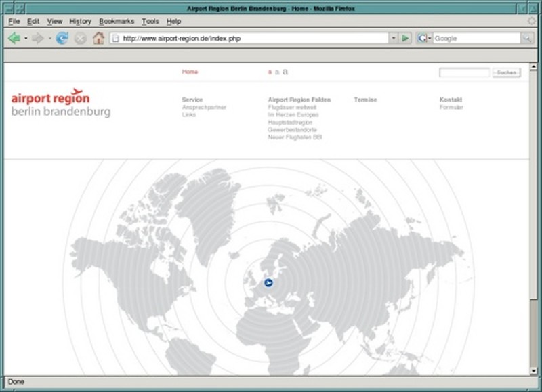Open the File menu
Viewport: 542px width, 392px height.
tap(14, 22)
